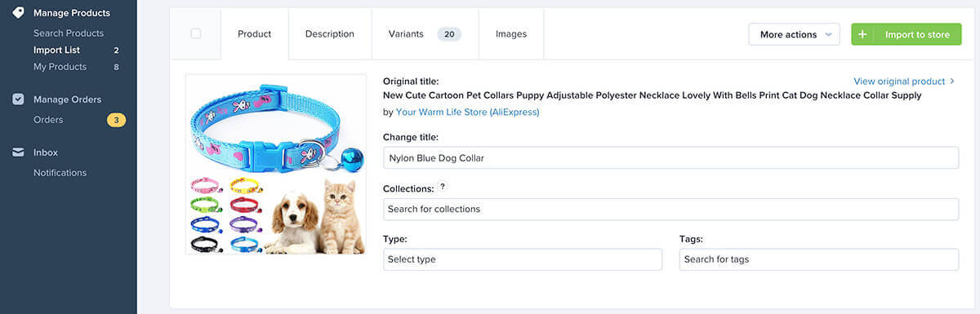This screenshot has width=980, height=314.
Task: Click the Tags label
Action: (x=691, y=239)
